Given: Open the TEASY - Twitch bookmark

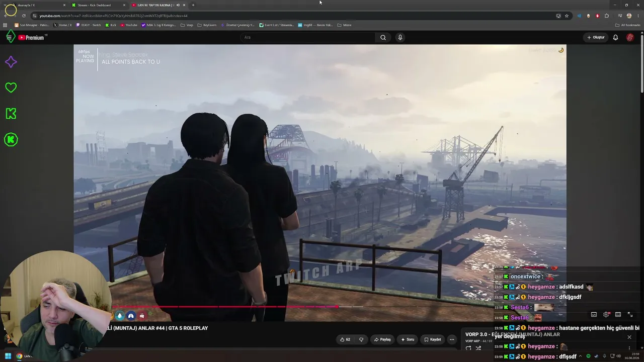Looking at the screenshot, I should 89,25.
